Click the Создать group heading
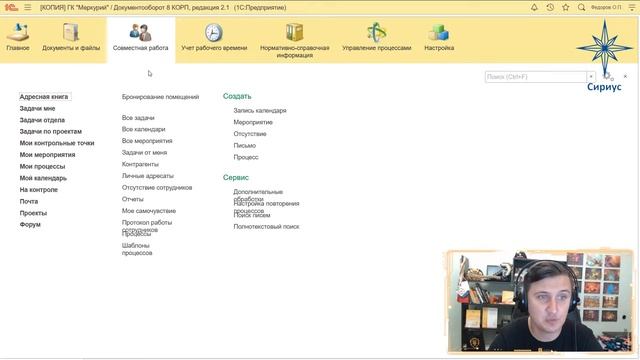The image size is (640, 360). 237,96
